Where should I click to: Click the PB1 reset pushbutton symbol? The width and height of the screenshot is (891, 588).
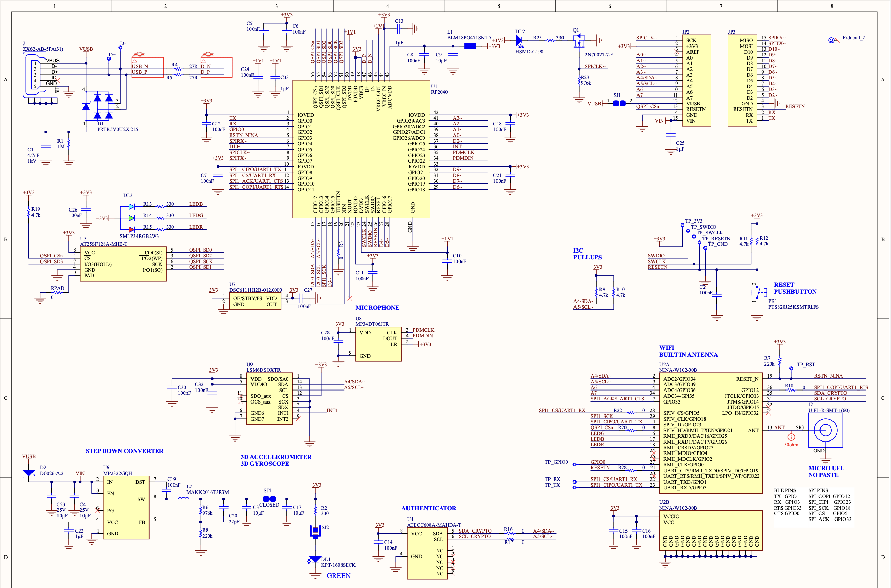(759, 293)
